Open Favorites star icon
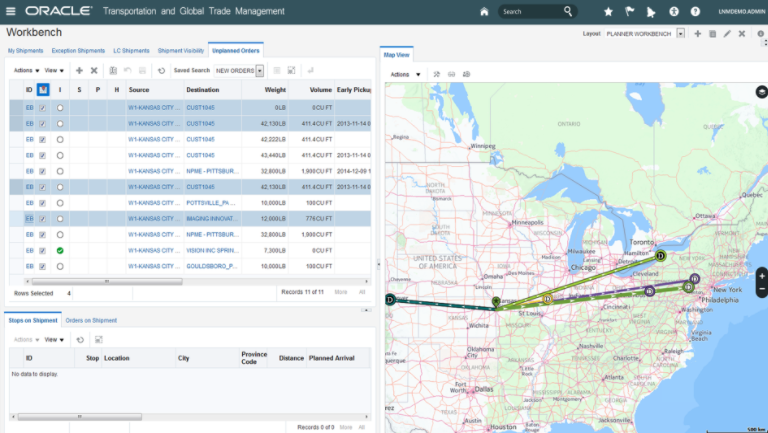This screenshot has height=433, width=768. click(608, 11)
